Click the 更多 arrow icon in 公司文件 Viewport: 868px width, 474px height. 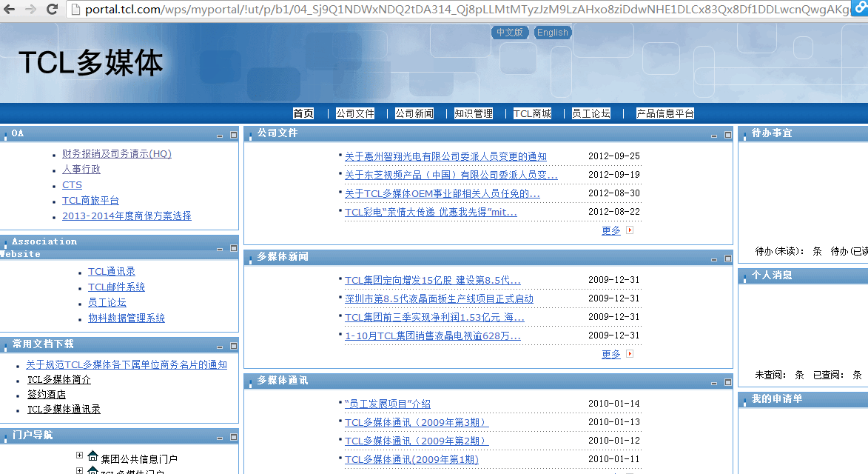[x=630, y=230]
